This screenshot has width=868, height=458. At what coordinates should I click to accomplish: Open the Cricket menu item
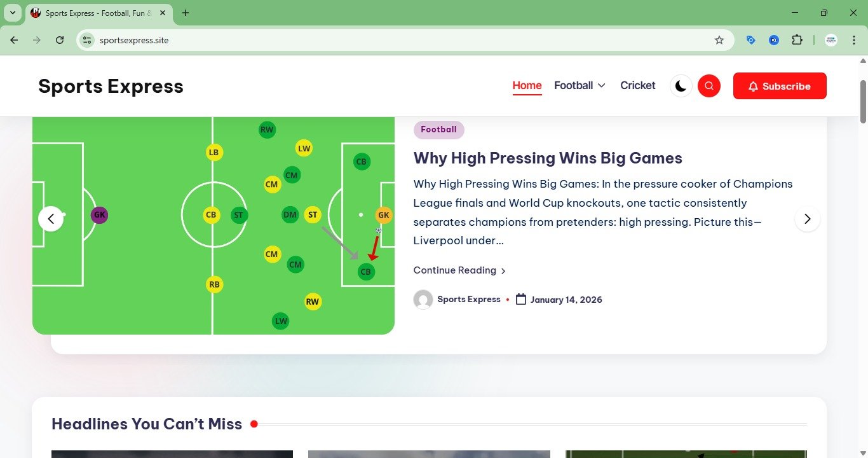(x=637, y=85)
